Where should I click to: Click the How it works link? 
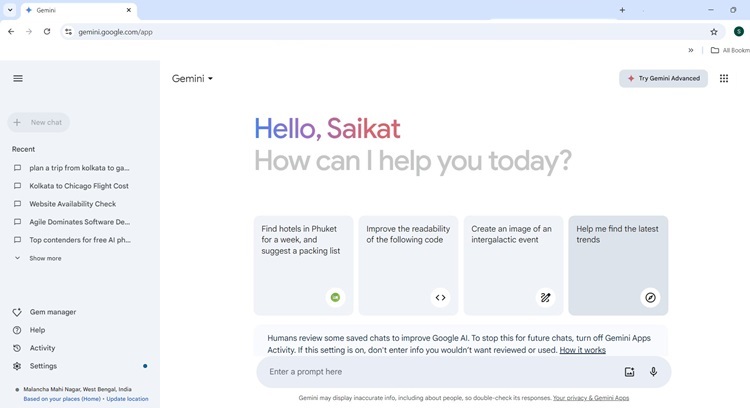click(x=582, y=350)
